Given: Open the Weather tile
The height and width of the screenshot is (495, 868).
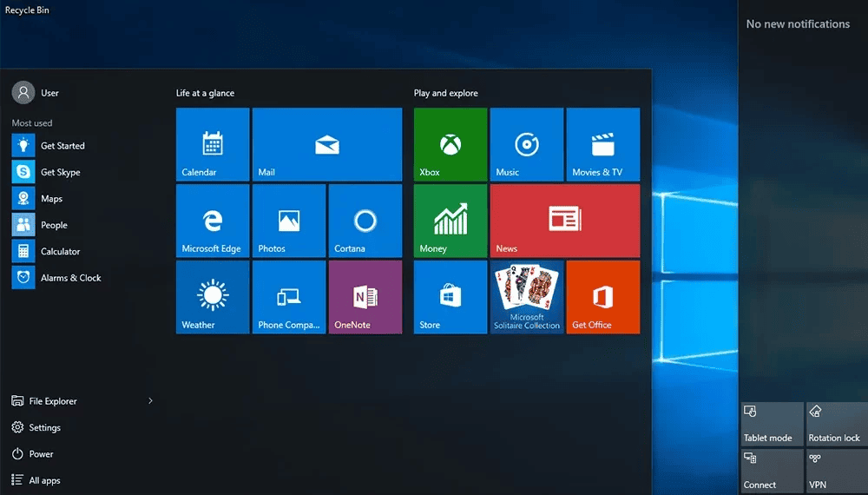Looking at the screenshot, I should click(213, 297).
